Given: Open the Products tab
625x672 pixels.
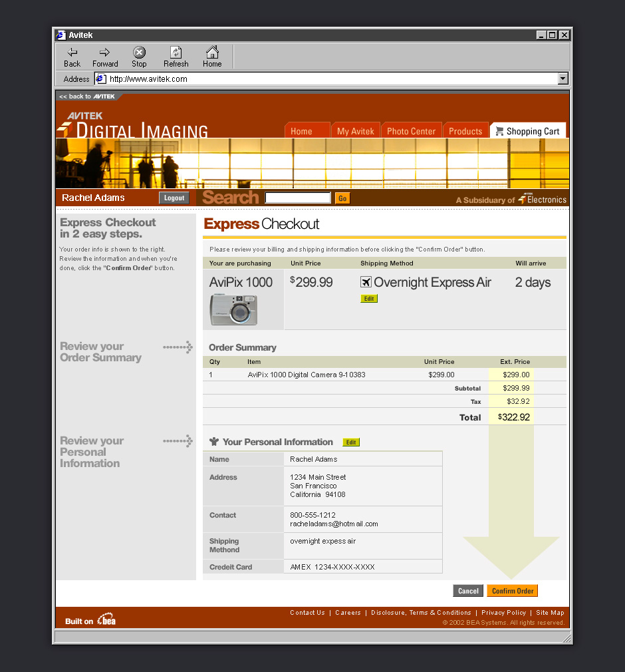Looking at the screenshot, I should coord(465,131).
